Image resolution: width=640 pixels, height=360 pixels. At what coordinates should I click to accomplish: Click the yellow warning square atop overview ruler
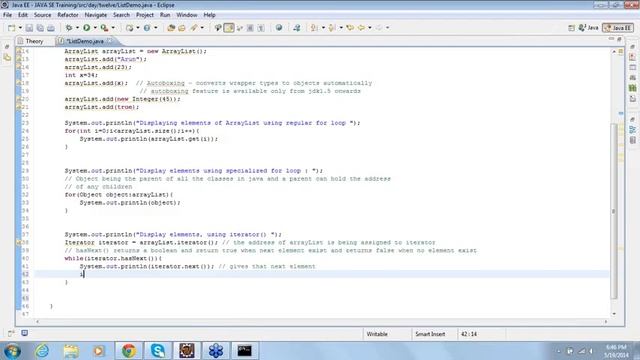point(621,51)
